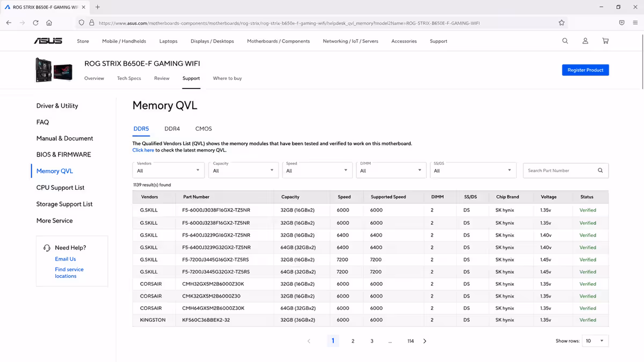The height and width of the screenshot is (362, 644).
Task: Click the Search Part Number field
Action: tap(560, 171)
